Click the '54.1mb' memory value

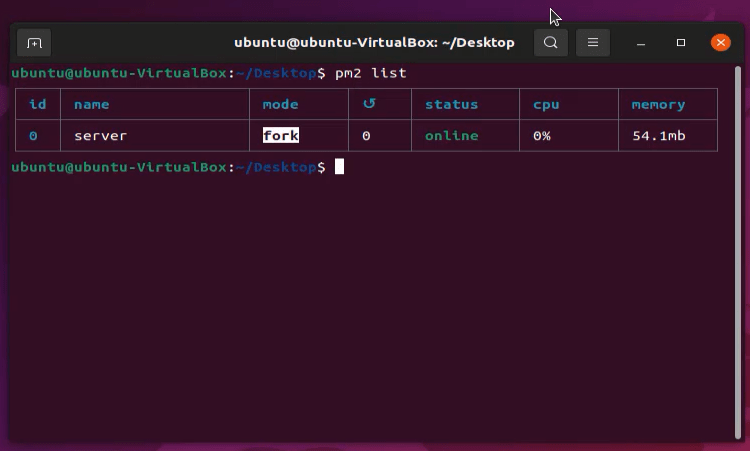pos(659,136)
